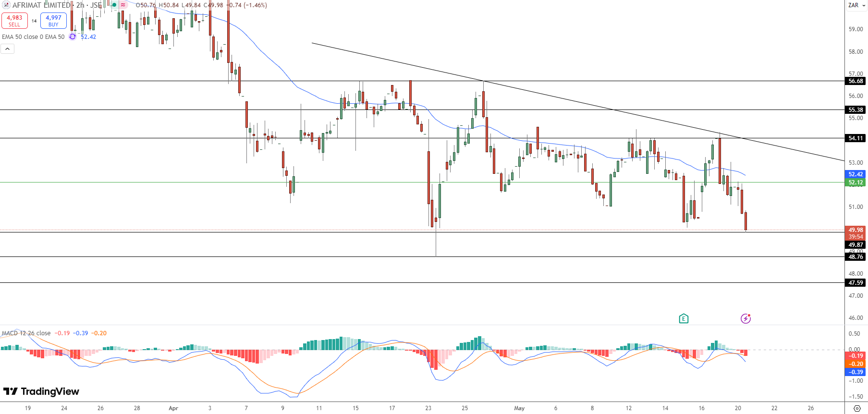This screenshot has width=868, height=414.
Task: Open the TradingView logo link
Action: coord(41,391)
